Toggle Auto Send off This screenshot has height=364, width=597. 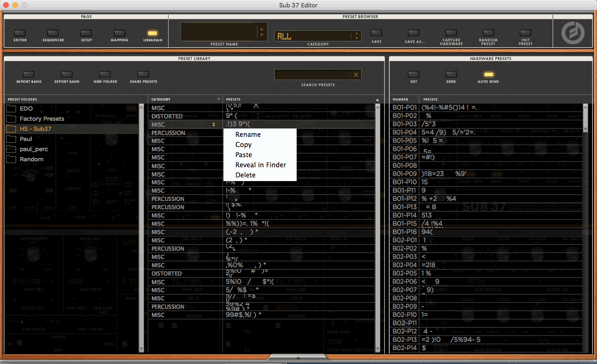pos(488,75)
